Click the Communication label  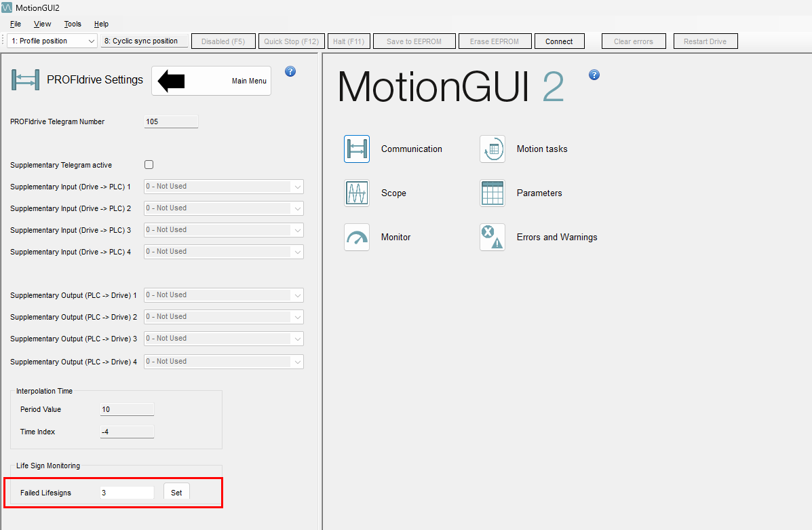[412, 149]
